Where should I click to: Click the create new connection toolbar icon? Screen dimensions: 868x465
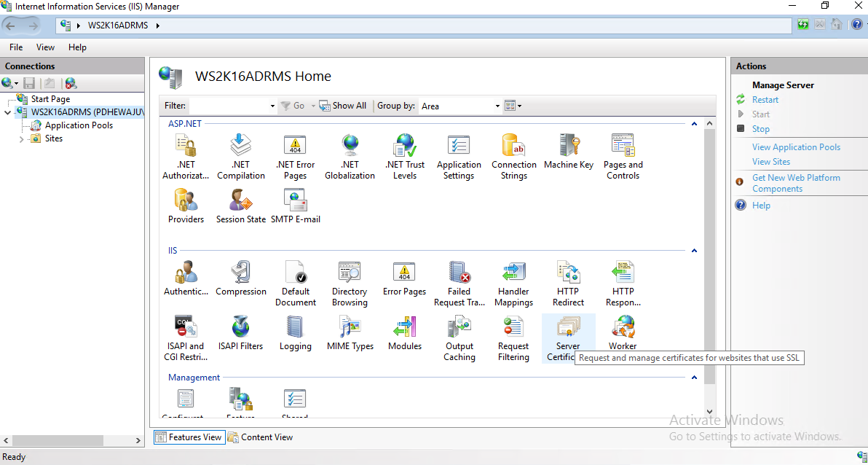(9, 83)
